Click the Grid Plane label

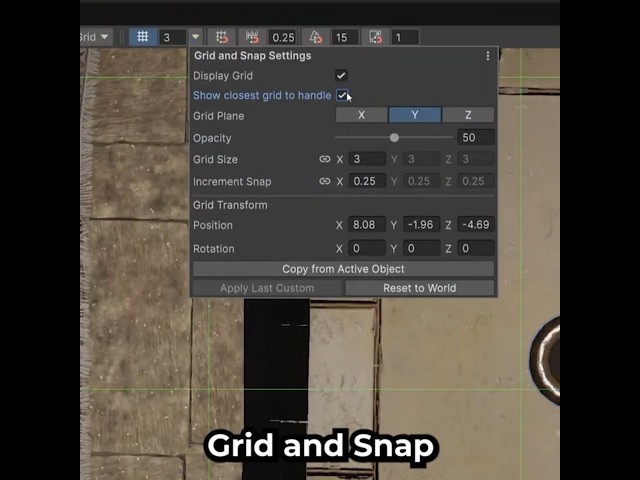219,116
